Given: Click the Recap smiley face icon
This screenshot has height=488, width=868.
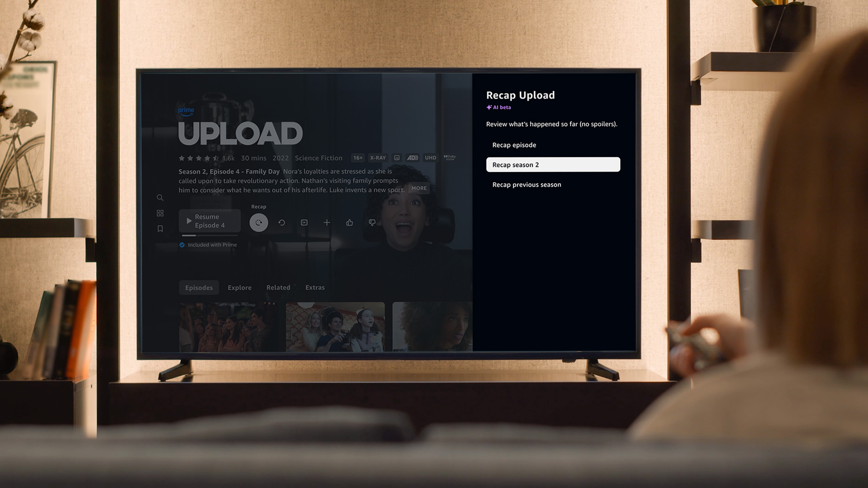Looking at the screenshot, I should point(258,222).
